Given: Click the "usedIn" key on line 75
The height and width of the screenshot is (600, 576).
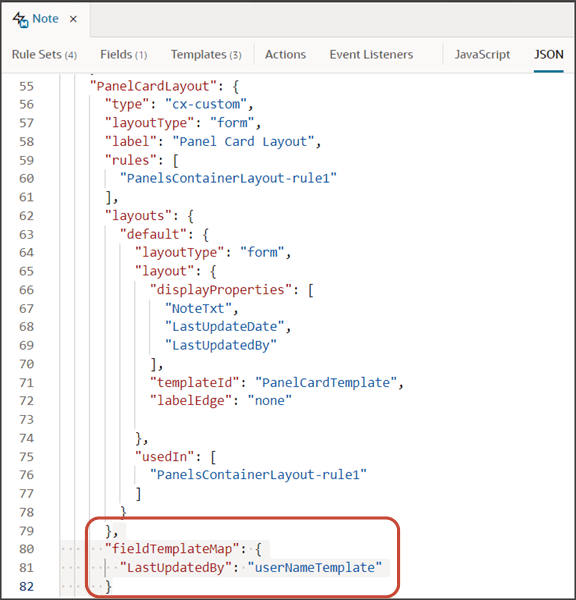Looking at the screenshot, I should tap(165, 457).
